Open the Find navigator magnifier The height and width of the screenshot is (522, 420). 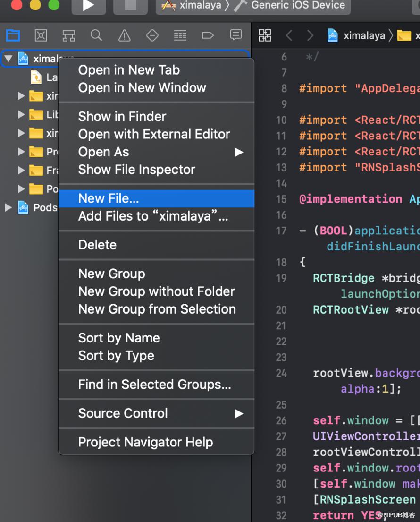[x=96, y=35]
